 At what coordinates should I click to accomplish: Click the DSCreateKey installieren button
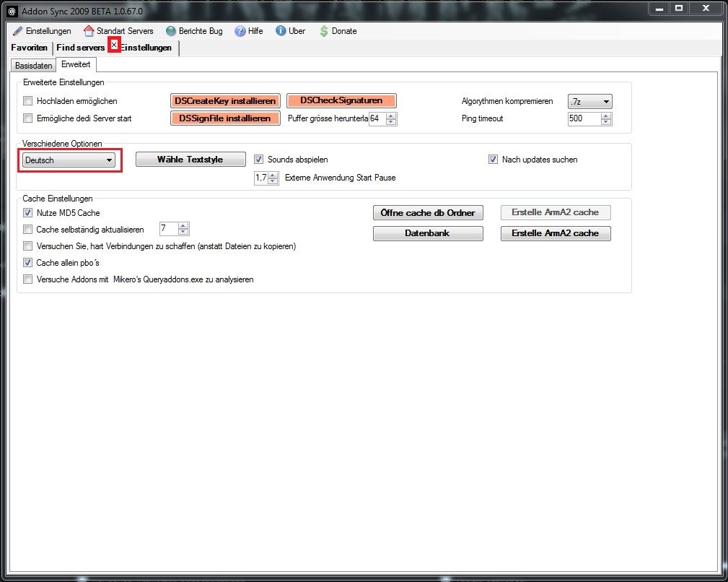tap(225, 101)
